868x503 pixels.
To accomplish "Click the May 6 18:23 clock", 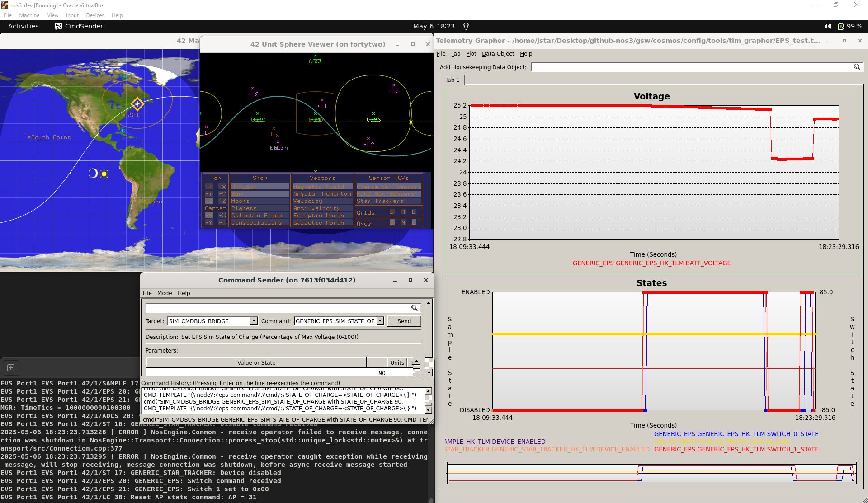I will tap(434, 26).
